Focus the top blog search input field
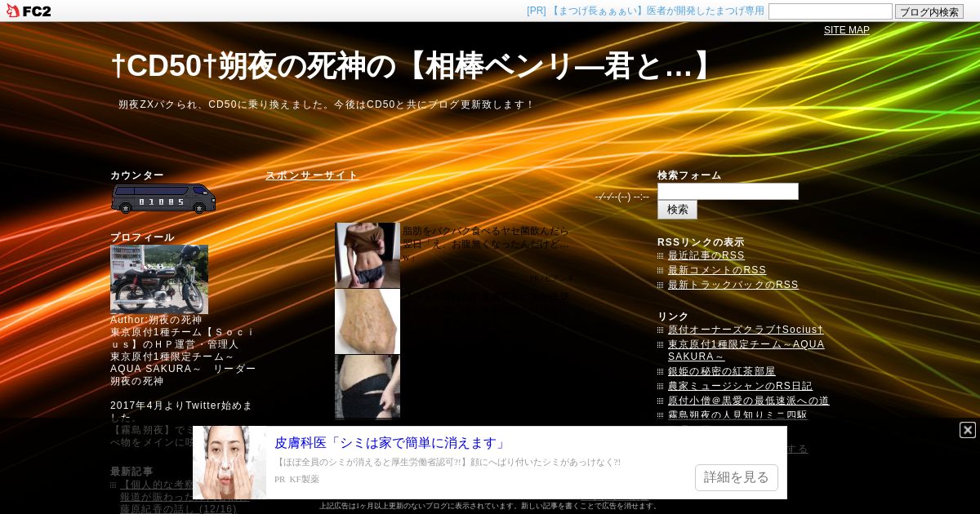This screenshot has height=514, width=980. 831,11
